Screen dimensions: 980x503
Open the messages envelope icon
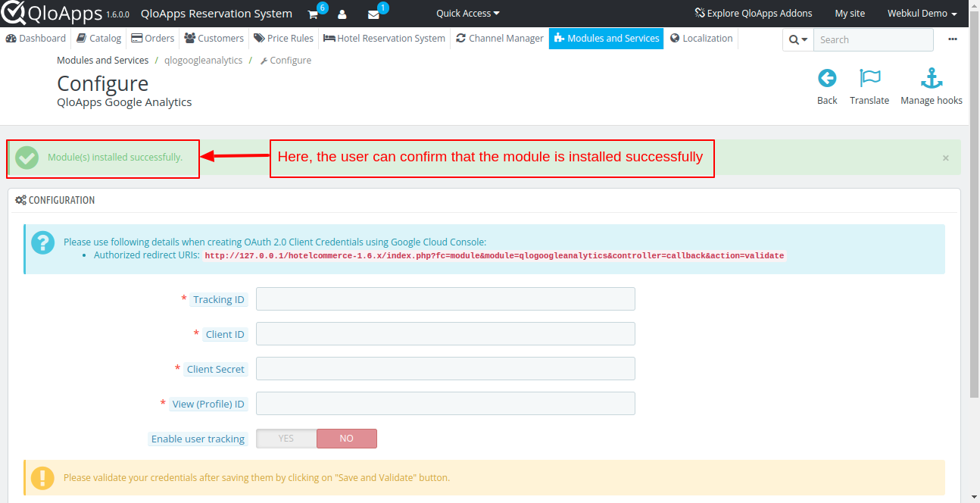(373, 14)
